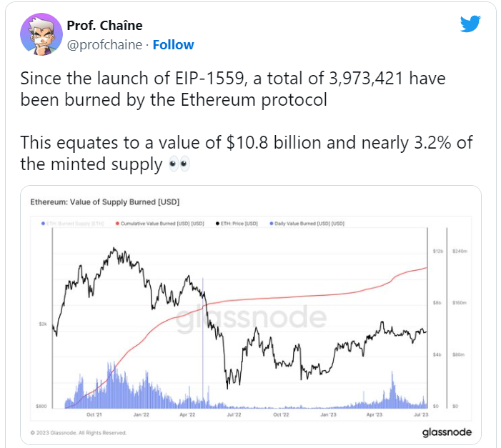Click the glassnode logo below chart
This screenshot has height=448, width=501.
tap(444, 432)
